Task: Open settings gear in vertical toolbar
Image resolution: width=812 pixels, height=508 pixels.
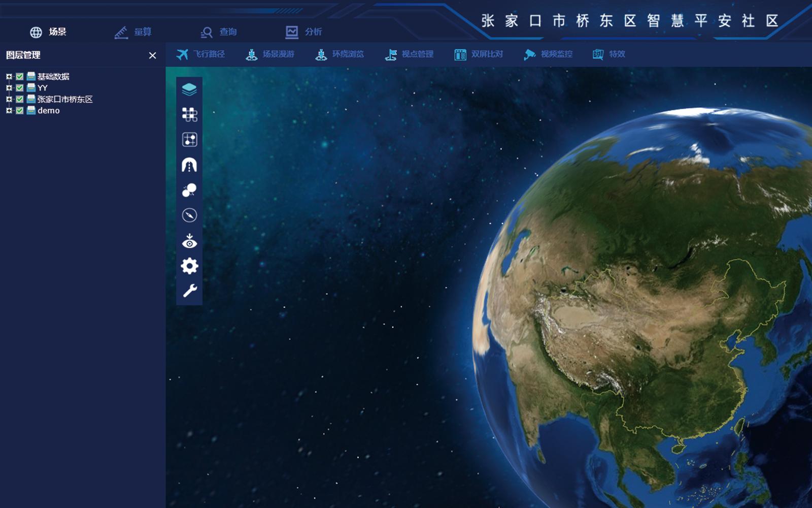Action: [189, 266]
